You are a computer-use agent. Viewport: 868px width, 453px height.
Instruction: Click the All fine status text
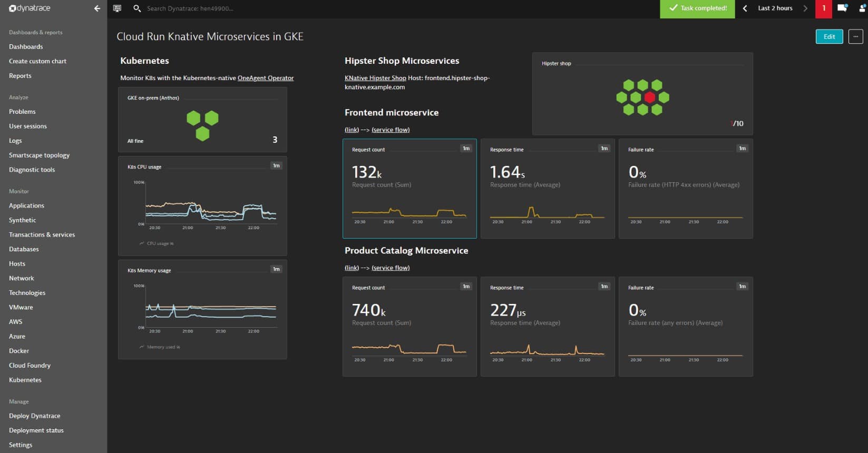pyautogui.click(x=135, y=141)
